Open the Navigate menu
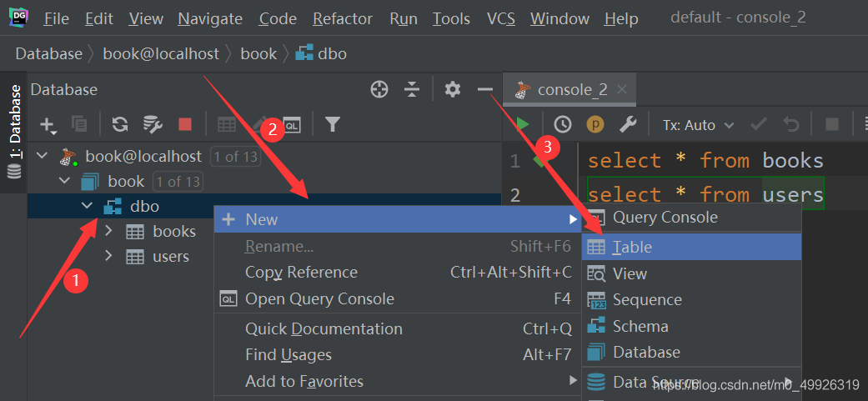868x401 pixels. tap(210, 19)
